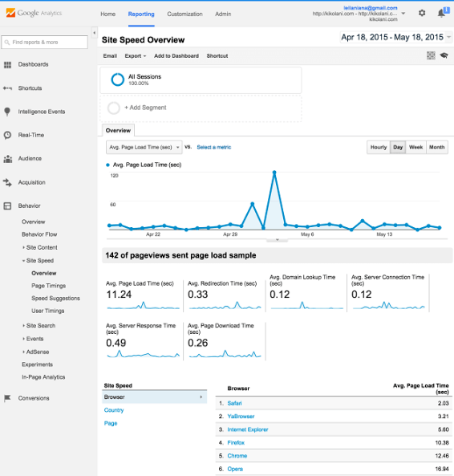Viewport: 454px width, 476px height.
Task: Switch chart granularity to Month
Action: [x=436, y=147]
